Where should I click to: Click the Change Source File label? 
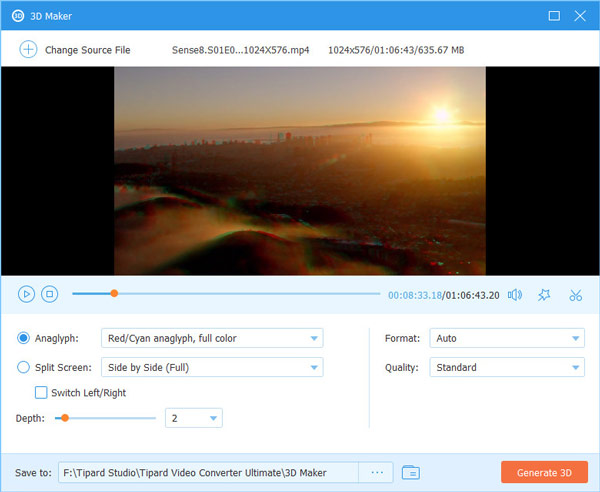tap(88, 50)
